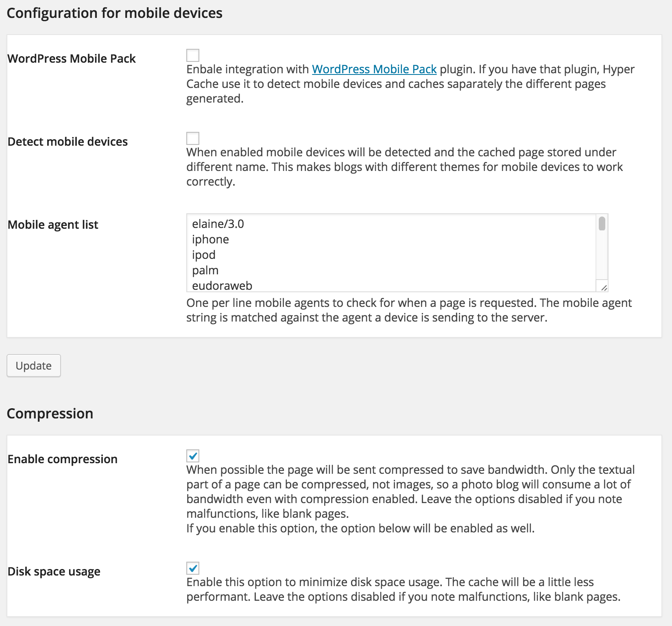The height and width of the screenshot is (626, 672).
Task: Click the Compression section heading
Action: (x=50, y=414)
